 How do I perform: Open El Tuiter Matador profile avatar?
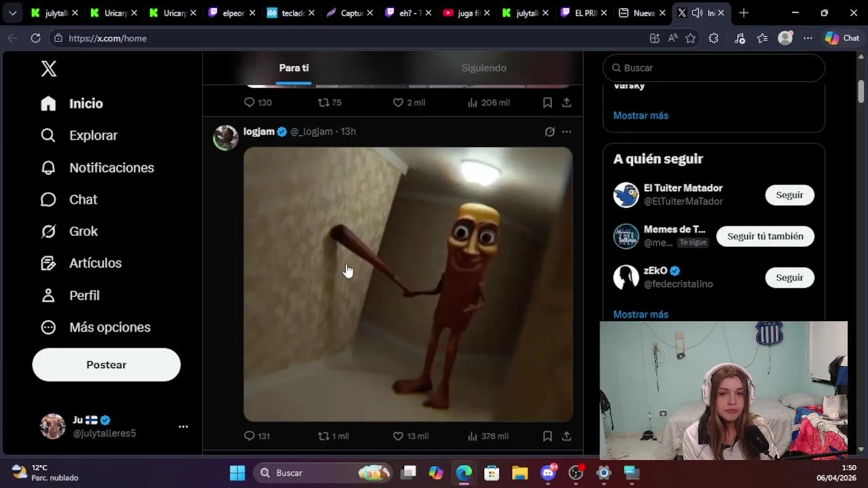pyautogui.click(x=626, y=195)
